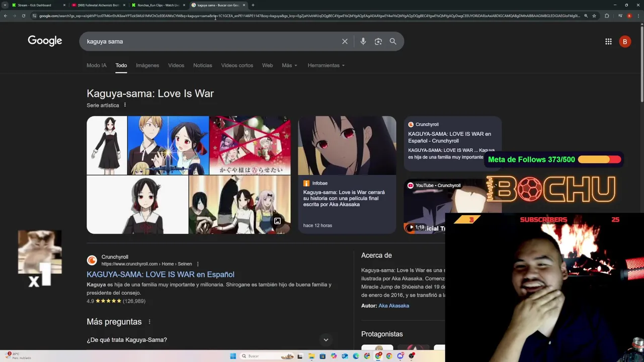Open options next to Más preguntas
The height and width of the screenshot is (362, 644).
point(149,322)
